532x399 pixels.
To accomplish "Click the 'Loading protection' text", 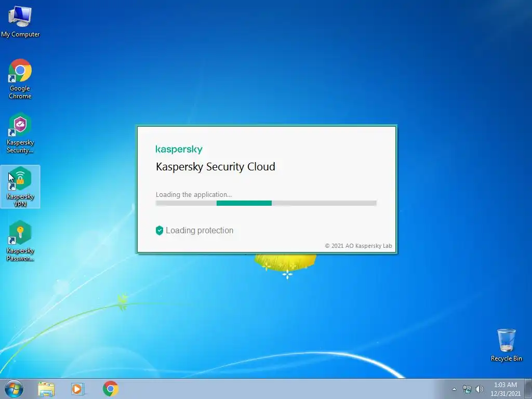I will (x=199, y=230).
